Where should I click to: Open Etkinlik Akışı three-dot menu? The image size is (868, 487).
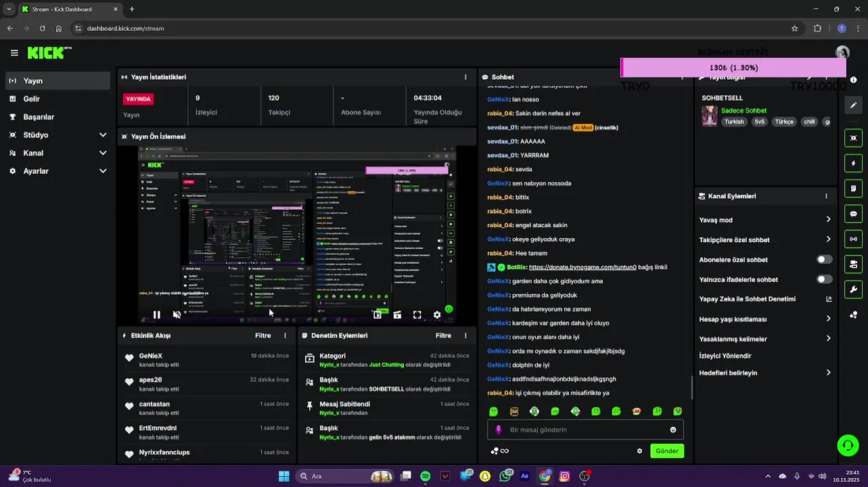pyautogui.click(x=285, y=335)
